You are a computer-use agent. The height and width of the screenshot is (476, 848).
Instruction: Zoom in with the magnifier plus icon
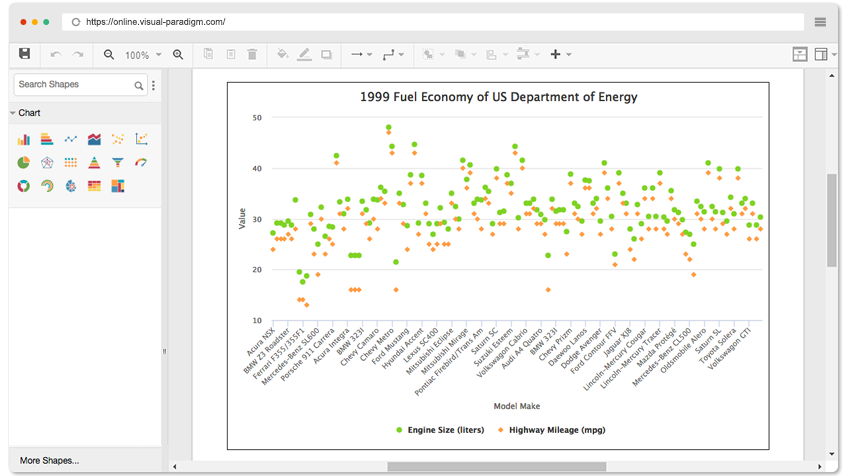(178, 55)
